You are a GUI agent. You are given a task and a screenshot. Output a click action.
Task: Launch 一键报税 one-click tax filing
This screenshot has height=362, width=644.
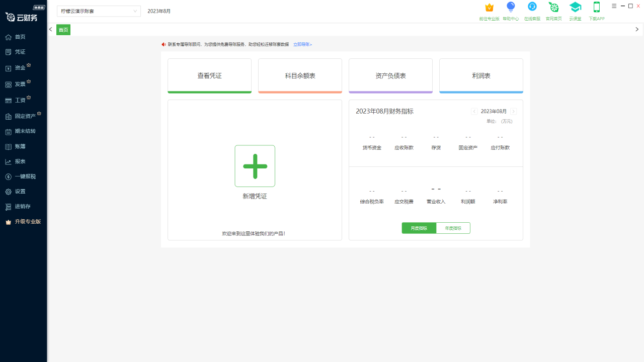point(24,176)
